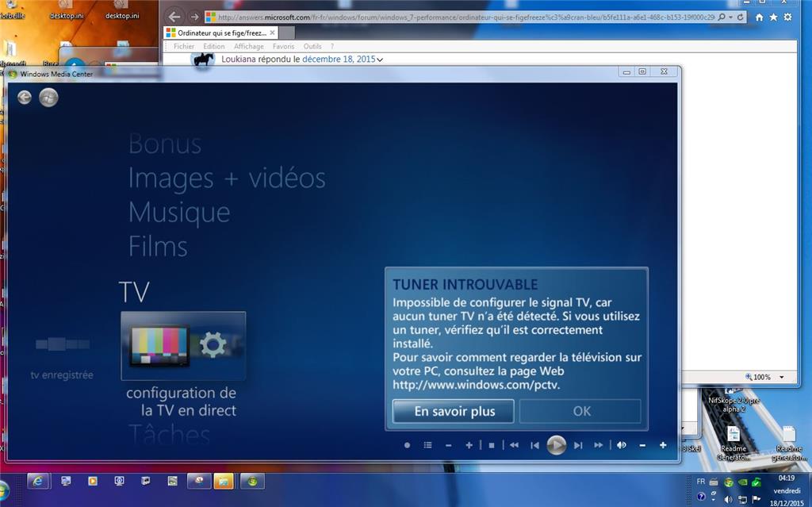Select the Films menu entry
Viewport: 812px width, 507px height.
[x=158, y=246]
